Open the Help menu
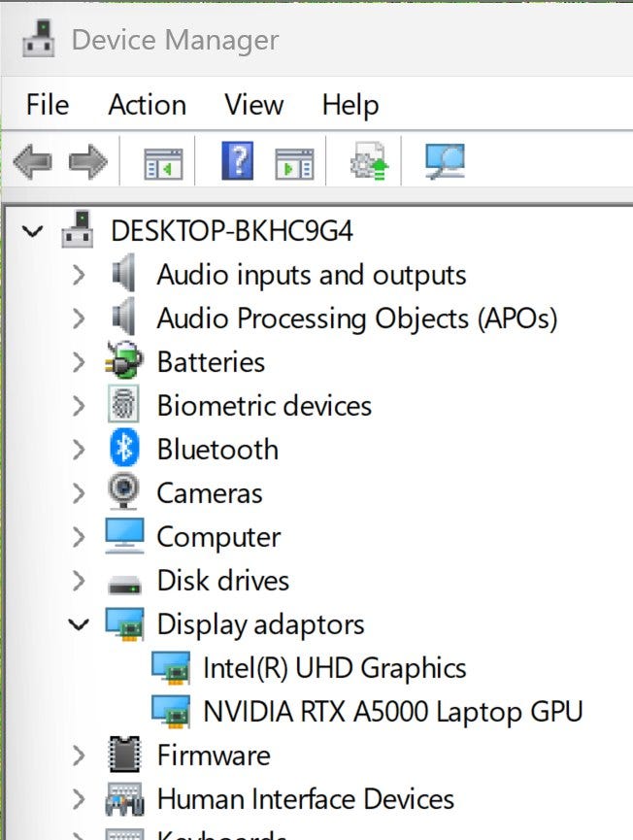This screenshot has height=840, width=633. coord(350,105)
